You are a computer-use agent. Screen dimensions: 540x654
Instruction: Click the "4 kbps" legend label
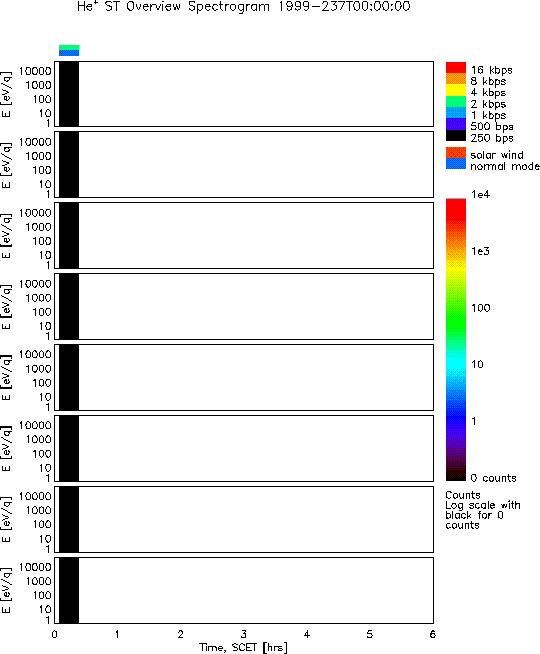point(488,93)
